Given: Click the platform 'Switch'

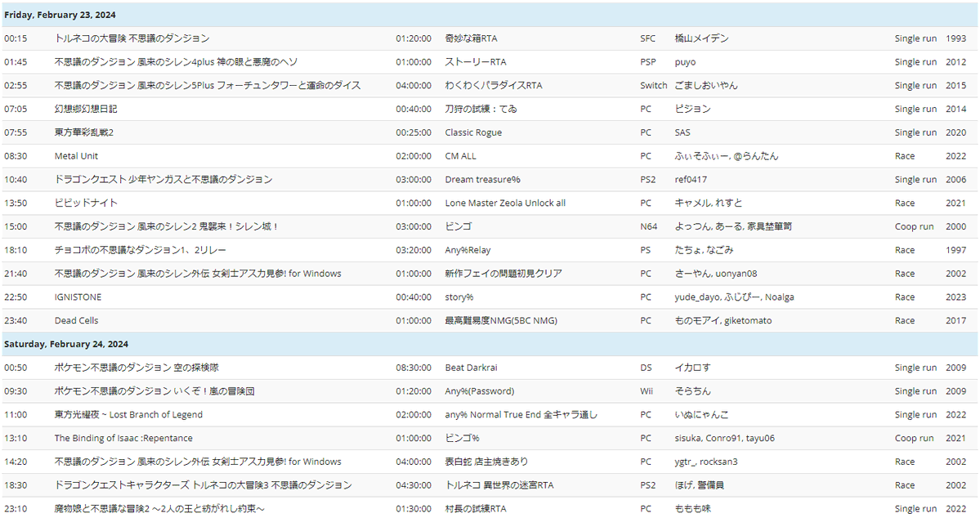Looking at the screenshot, I should [654, 86].
